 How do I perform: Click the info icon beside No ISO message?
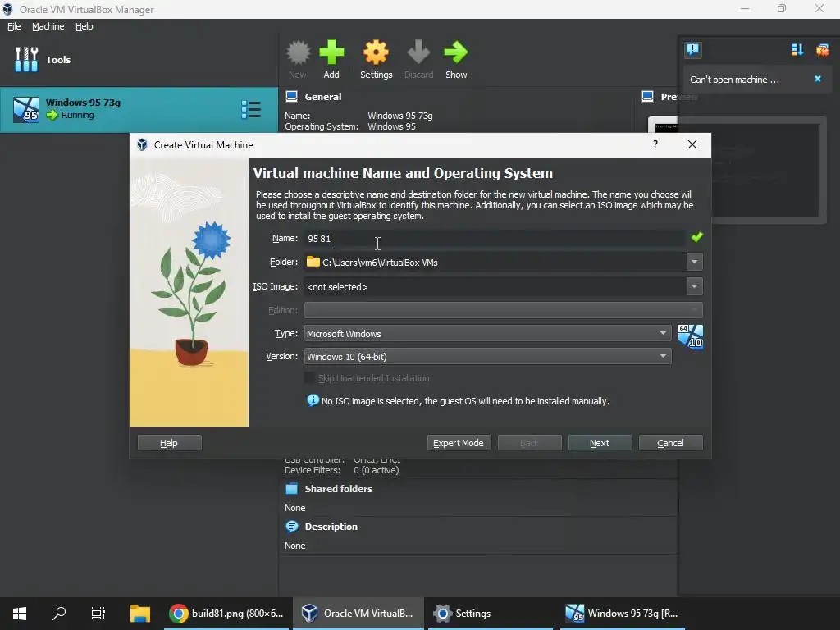(x=313, y=400)
